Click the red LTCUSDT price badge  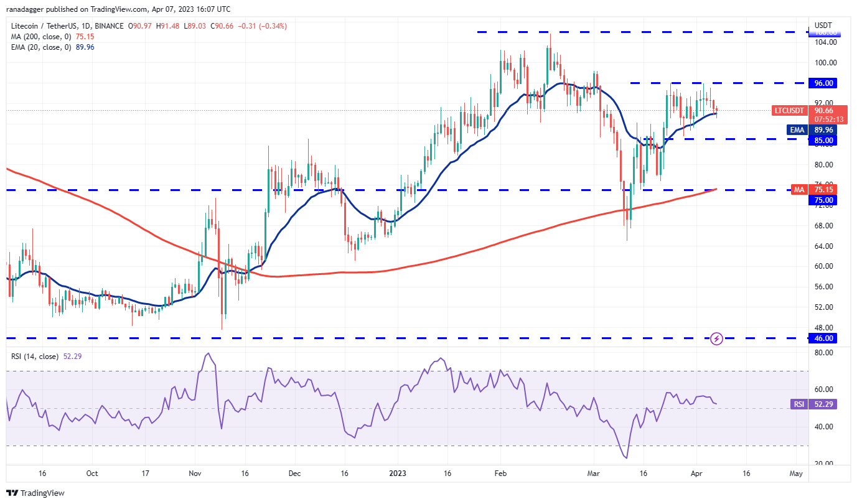[x=789, y=110]
